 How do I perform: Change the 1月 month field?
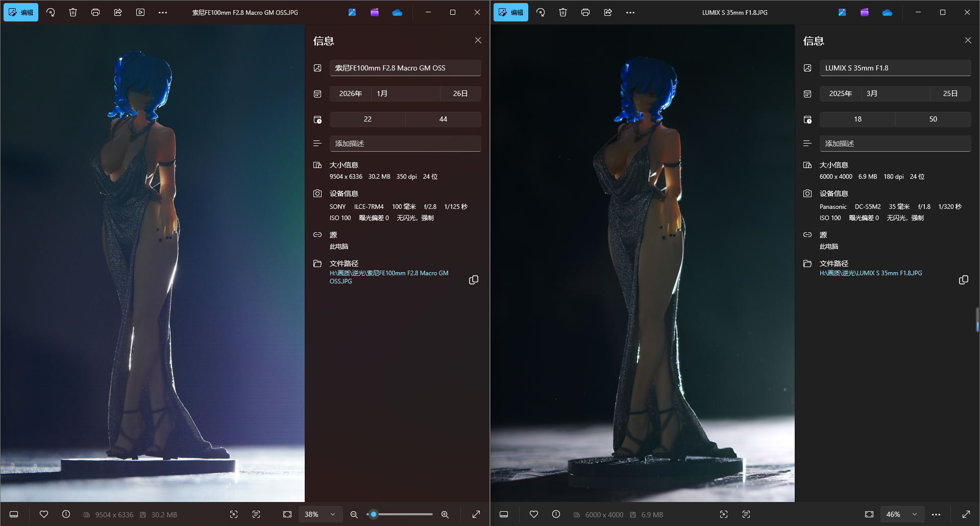(x=405, y=93)
